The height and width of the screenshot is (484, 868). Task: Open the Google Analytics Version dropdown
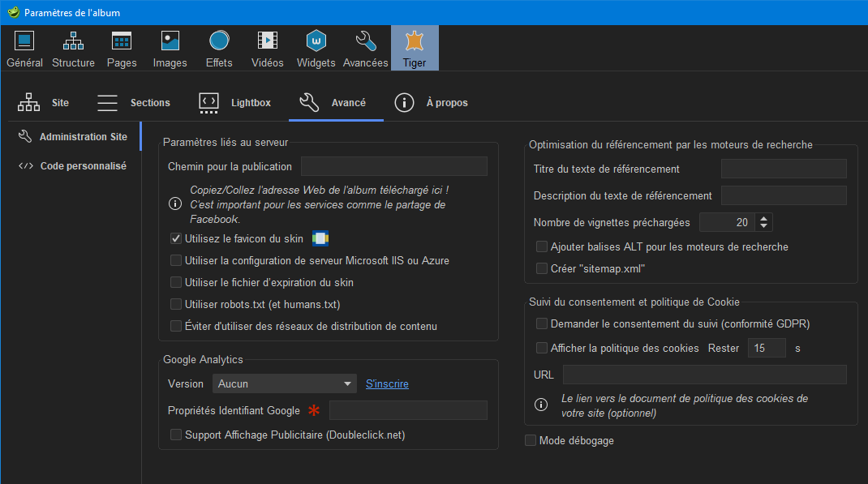pos(284,383)
